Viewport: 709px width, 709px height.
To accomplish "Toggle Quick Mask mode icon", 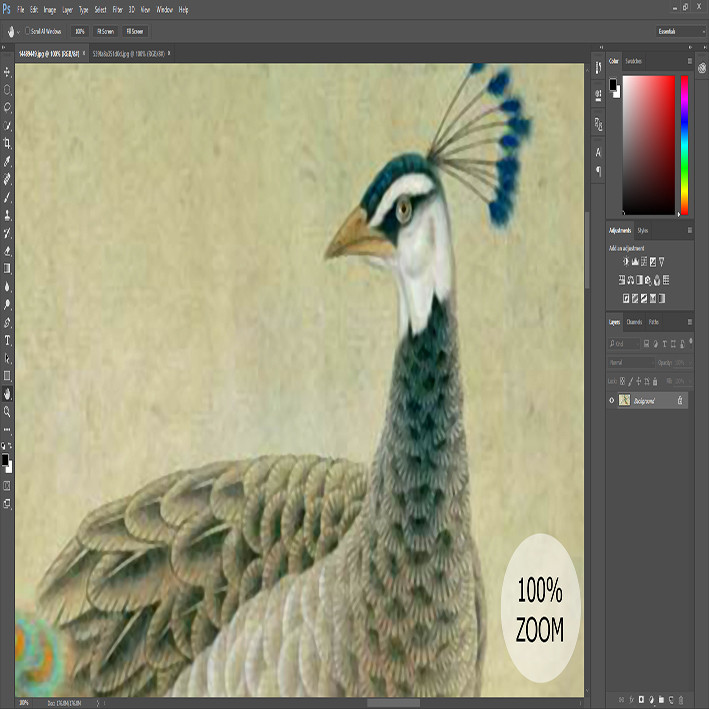I will click(x=7, y=486).
